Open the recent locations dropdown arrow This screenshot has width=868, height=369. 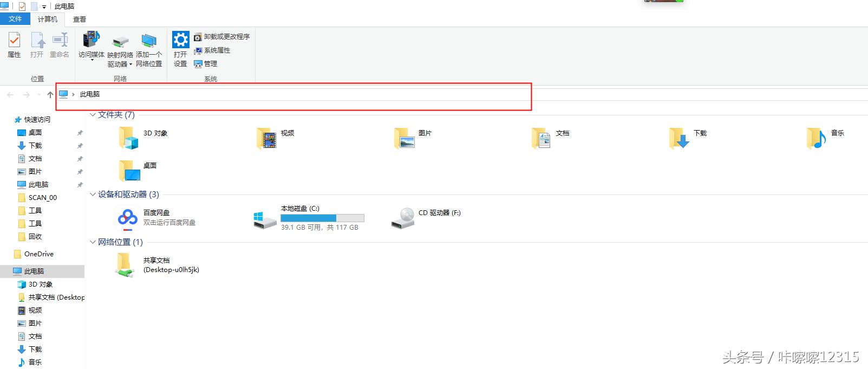click(x=39, y=95)
